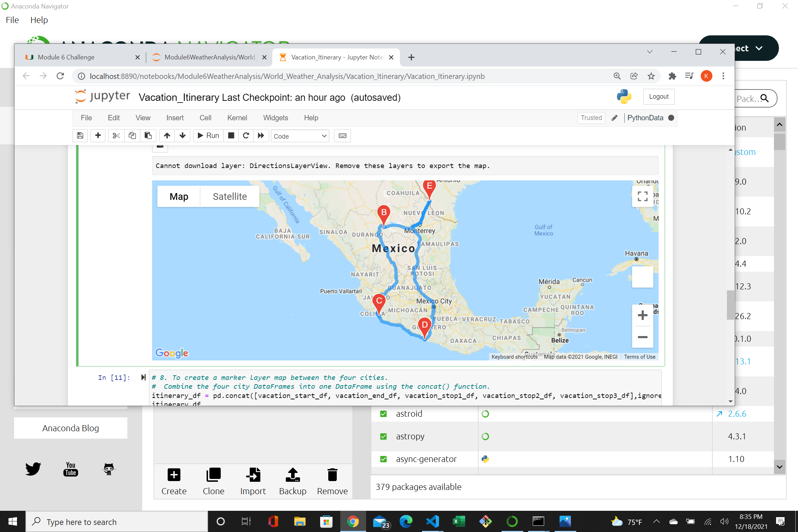Import an environment in Anaconda Navigator

pos(253,481)
